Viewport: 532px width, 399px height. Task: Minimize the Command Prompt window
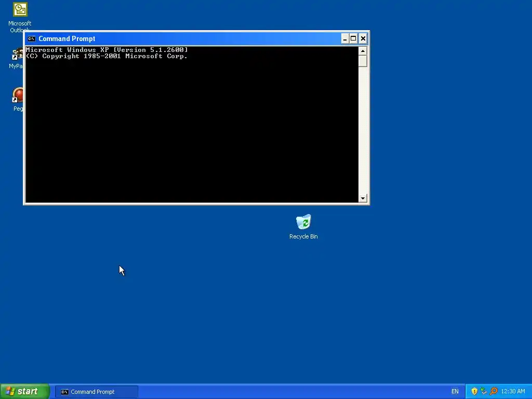click(x=345, y=38)
